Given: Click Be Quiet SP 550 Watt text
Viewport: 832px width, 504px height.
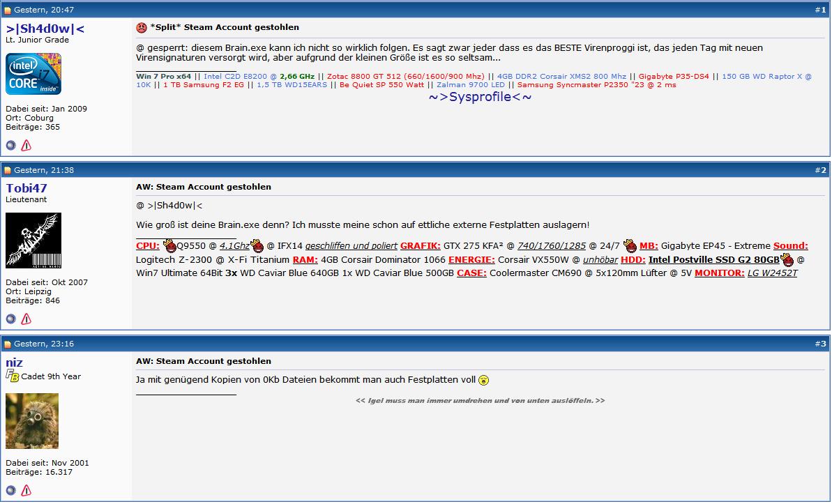Looking at the screenshot, I should pos(382,85).
